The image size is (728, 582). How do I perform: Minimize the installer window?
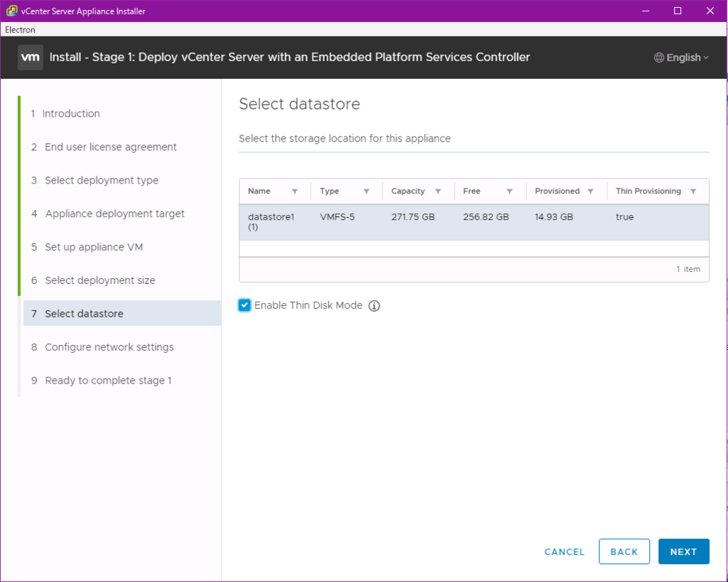coord(646,11)
